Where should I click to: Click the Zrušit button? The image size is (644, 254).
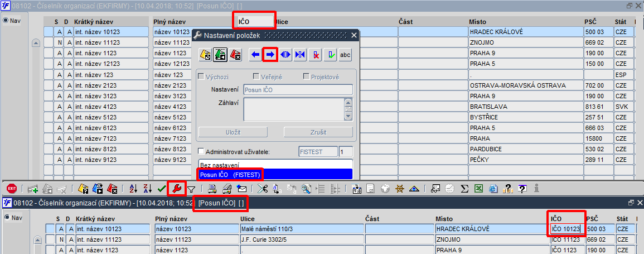[318, 132]
